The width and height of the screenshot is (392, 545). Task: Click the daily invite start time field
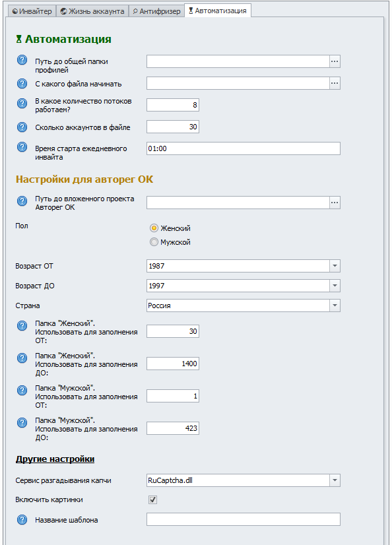pos(244,148)
